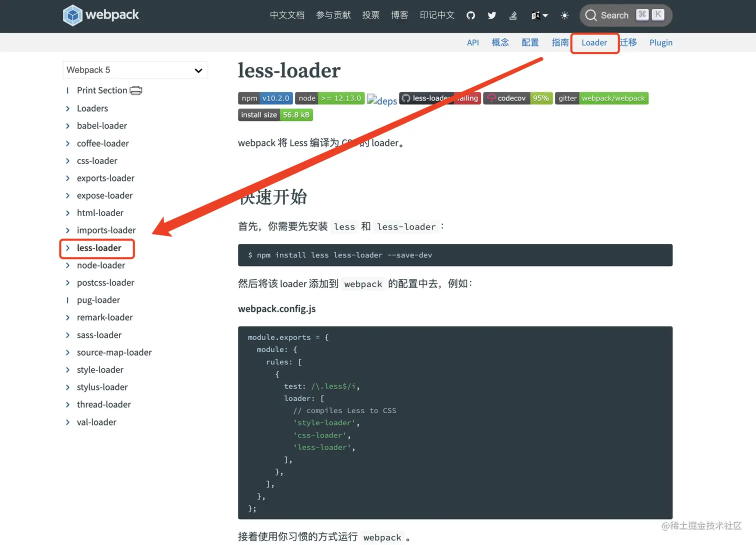The height and width of the screenshot is (545, 756).
Task: Click the Search magnifier icon
Action: 591,15
